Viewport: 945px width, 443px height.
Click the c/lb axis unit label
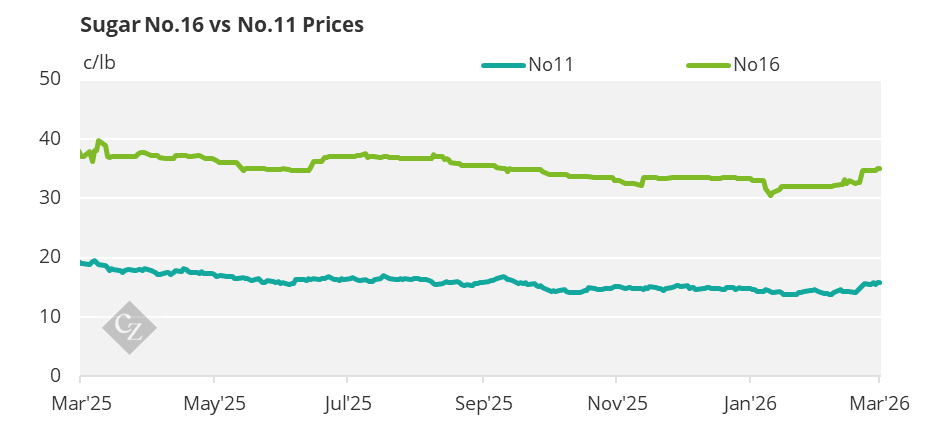click(100, 62)
